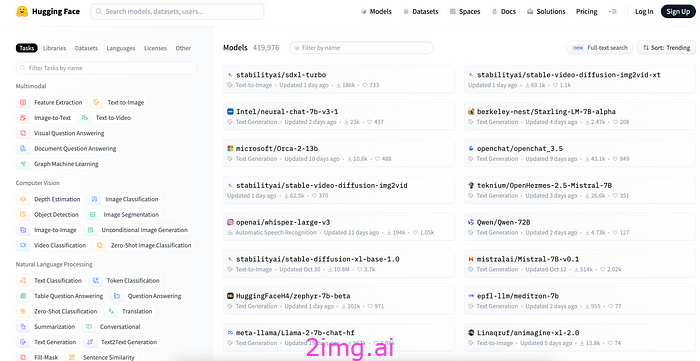Click the Object Detection icon
The height and width of the screenshot is (361, 700).
[x=23, y=215]
